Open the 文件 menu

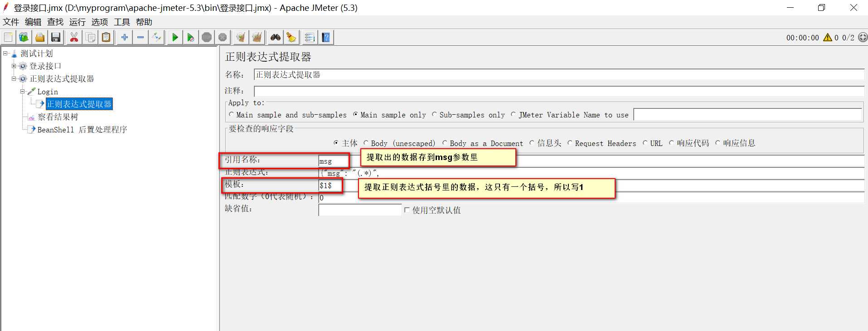click(x=11, y=22)
